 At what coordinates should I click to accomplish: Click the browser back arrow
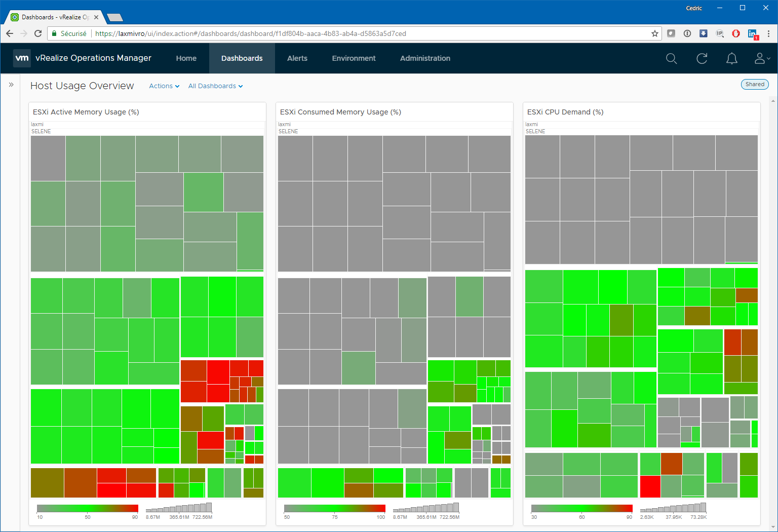tap(10, 33)
